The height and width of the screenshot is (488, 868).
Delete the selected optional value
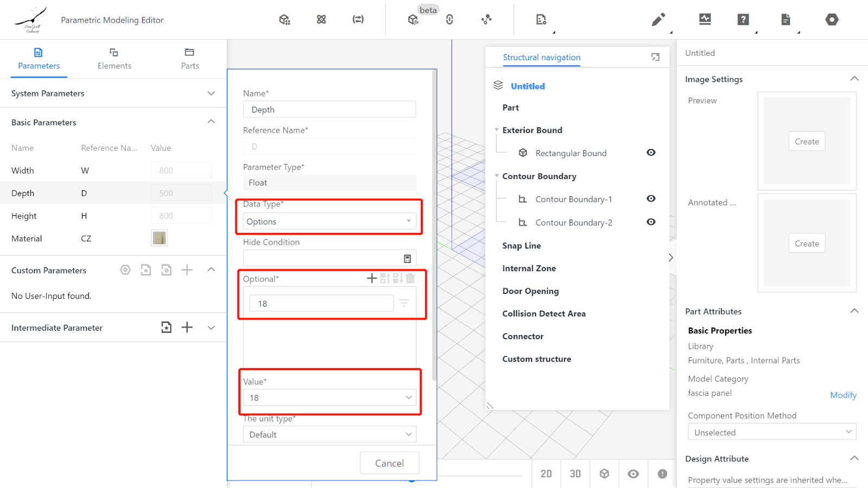[411, 278]
